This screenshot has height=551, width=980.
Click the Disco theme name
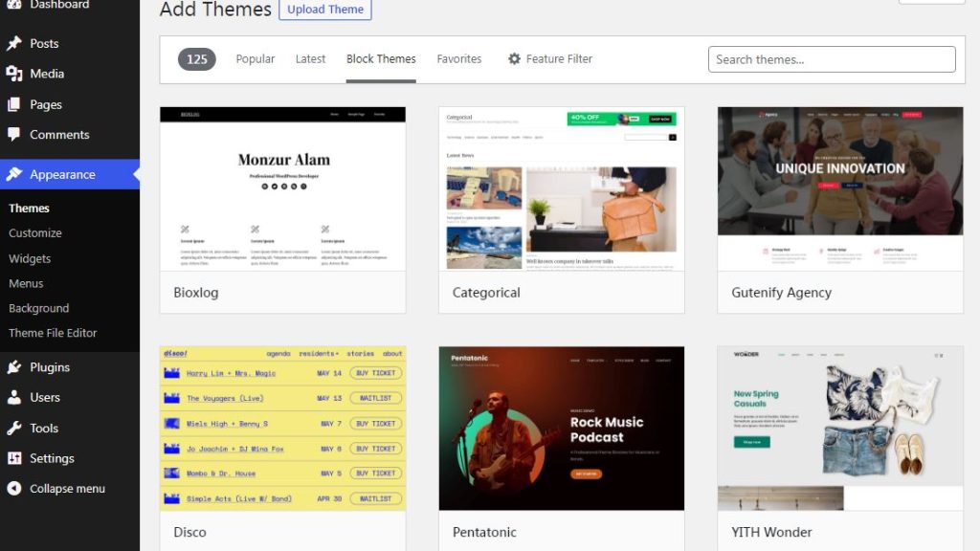pos(190,532)
